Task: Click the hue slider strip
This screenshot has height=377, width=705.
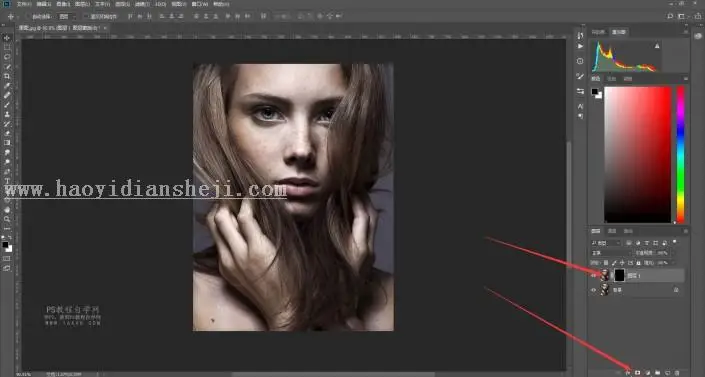Action: point(680,154)
